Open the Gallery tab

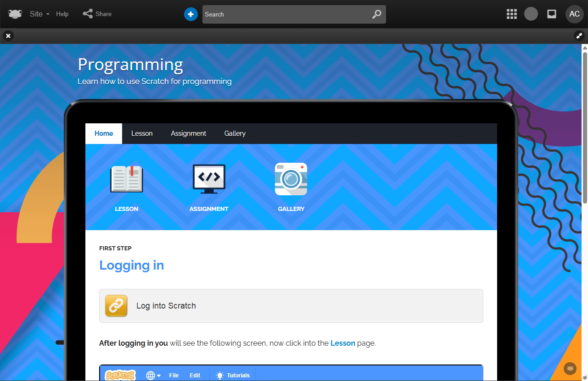point(235,133)
